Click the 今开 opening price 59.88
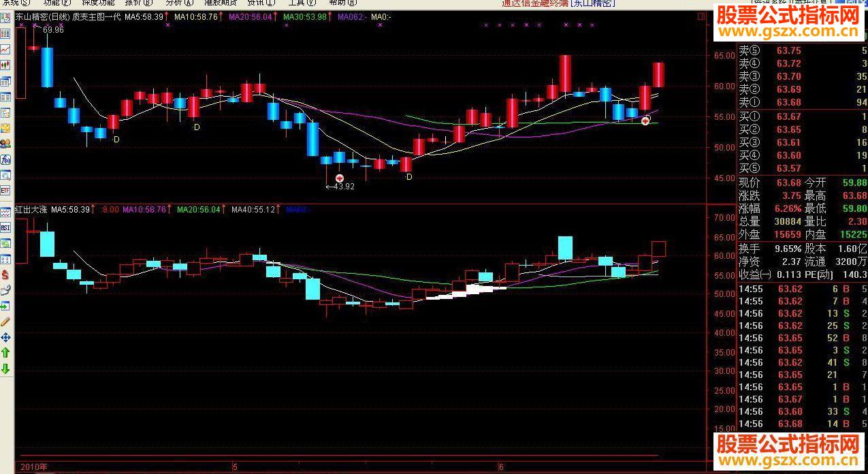Viewport: 868px width, 474px height. click(854, 183)
